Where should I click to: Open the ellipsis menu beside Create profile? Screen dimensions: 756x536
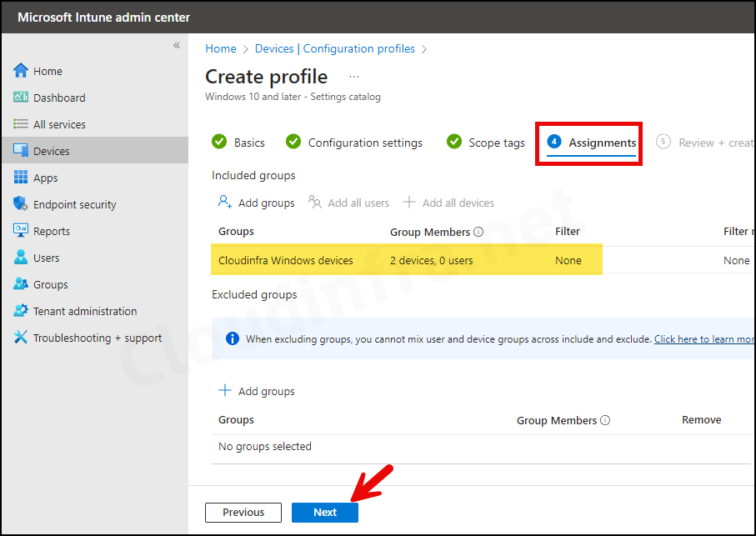pyautogui.click(x=353, y=76)
